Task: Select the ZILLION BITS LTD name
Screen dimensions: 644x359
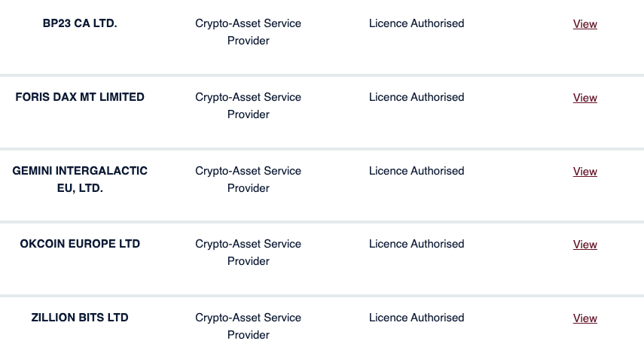Action: click(80, 318)
